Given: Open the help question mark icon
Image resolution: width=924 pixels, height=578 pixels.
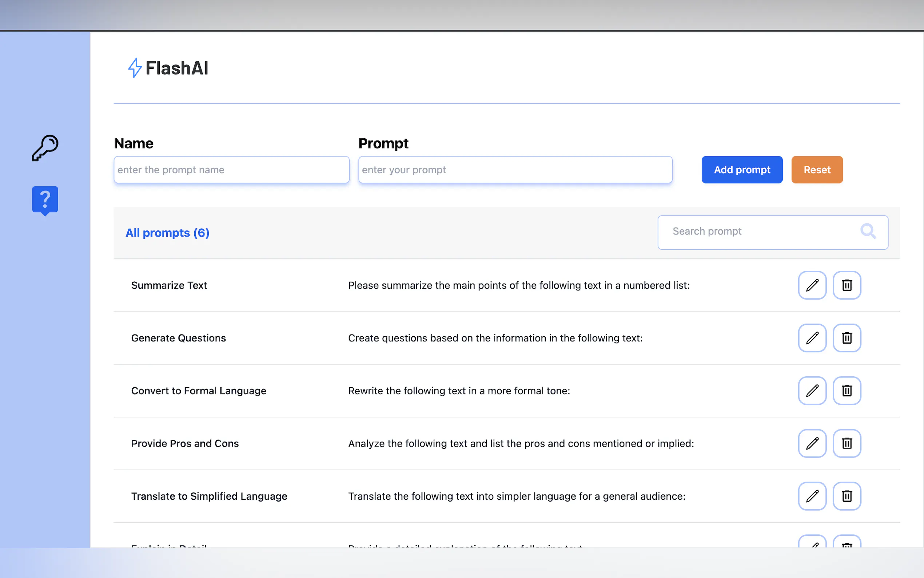Looking at the screenshot, I should [45, 200].
